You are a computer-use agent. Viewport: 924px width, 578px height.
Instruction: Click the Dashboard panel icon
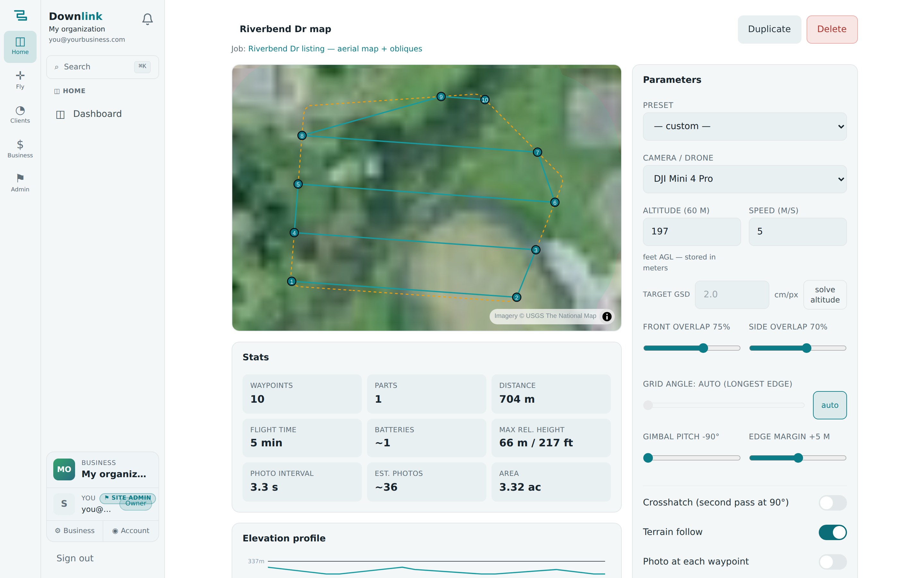click(x=60, y=114)
